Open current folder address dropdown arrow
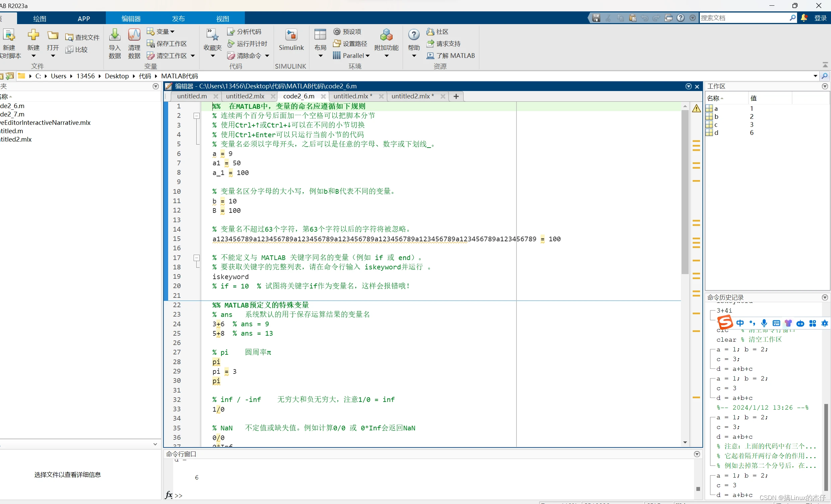 [x=816, y=76]
